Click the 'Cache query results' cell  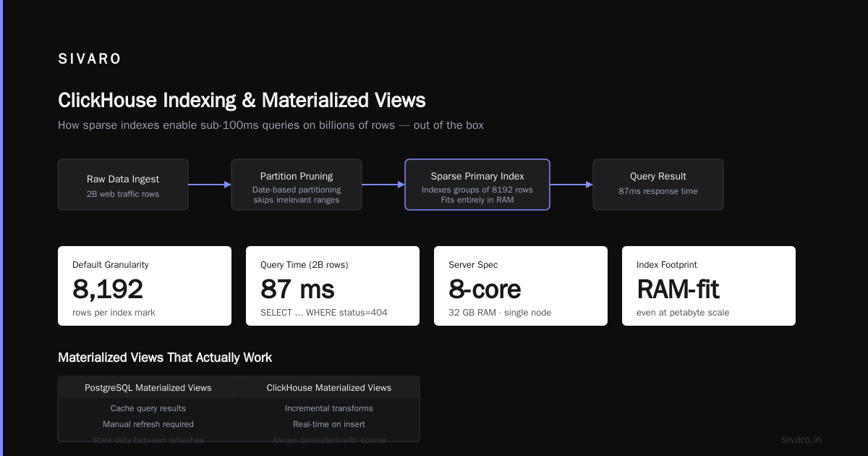tap(148, 408)
